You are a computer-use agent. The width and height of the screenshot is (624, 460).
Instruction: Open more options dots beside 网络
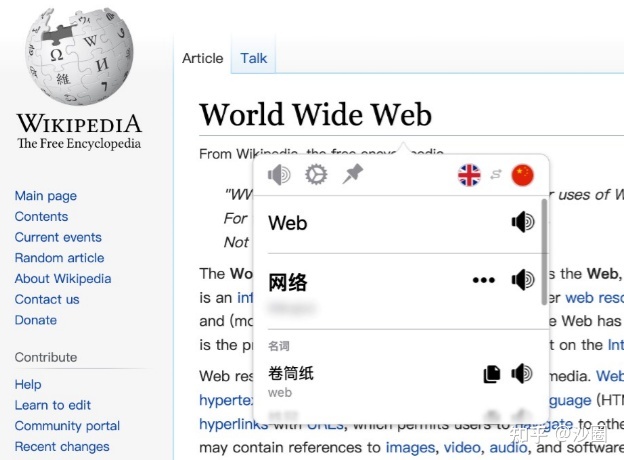point(484,280)
